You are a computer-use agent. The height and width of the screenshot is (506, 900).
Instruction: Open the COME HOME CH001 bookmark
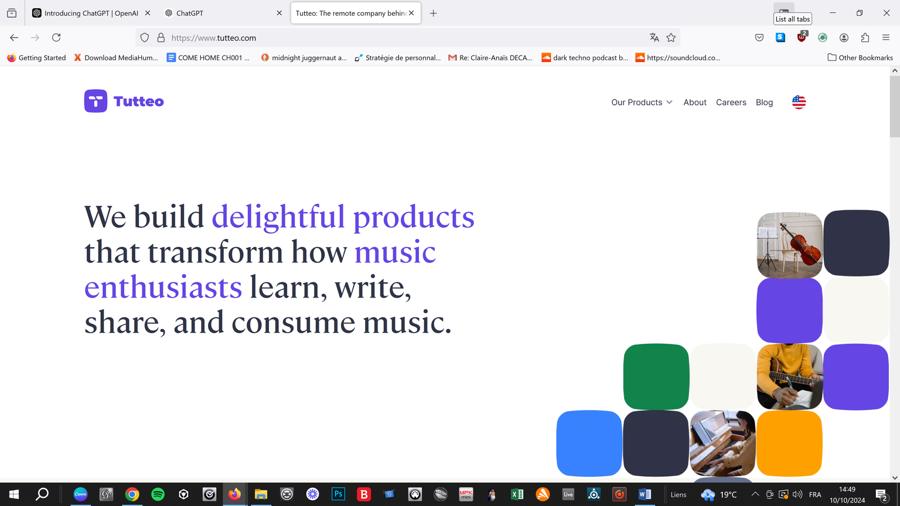[208, 58]
